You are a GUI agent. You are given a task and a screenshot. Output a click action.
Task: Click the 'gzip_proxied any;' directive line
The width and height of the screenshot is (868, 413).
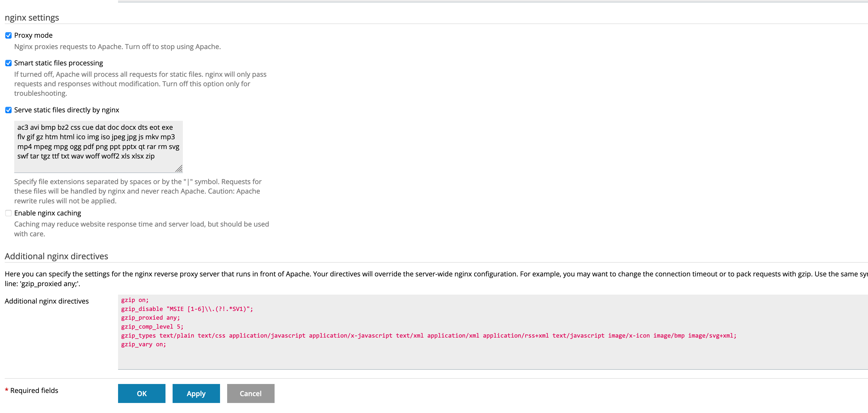(151, 318)
